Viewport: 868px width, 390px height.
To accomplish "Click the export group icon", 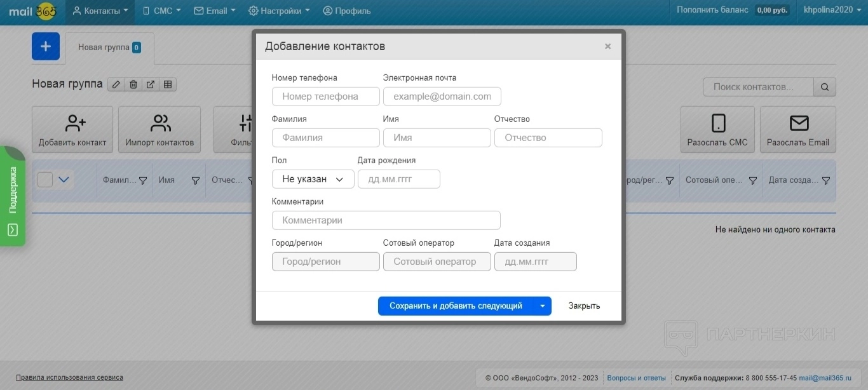I will [x=151, y=84].
